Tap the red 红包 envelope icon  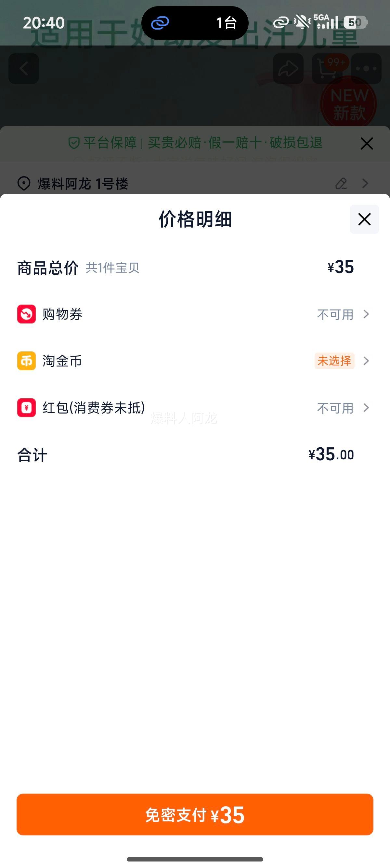[x=26, y=408]
